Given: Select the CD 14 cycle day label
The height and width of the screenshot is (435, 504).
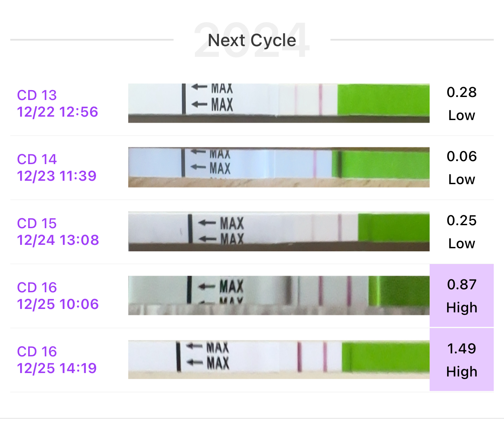Looking at the screenshot, I should pos(37,159).
